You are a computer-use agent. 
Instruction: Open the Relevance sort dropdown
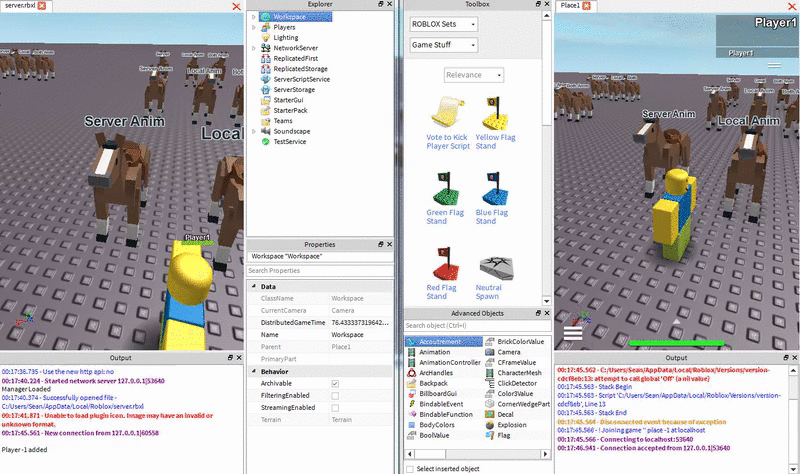tap(474, 75)
